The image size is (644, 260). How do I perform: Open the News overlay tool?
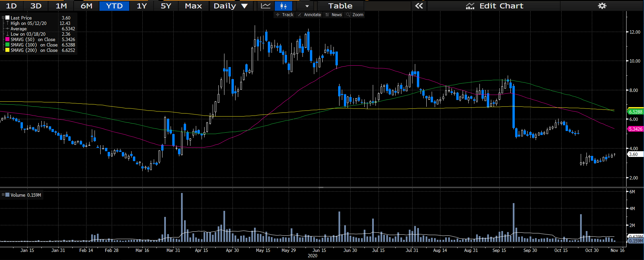tap(333, 14)
